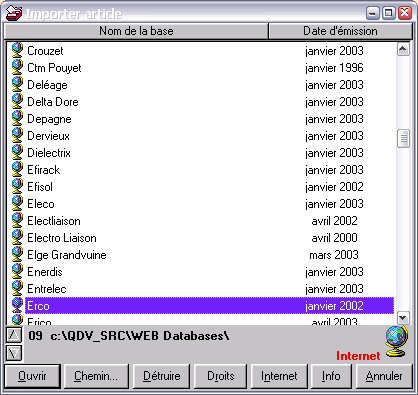Open the Droits button
The width and height of the screenshot is (418, 395).
(x=221, y=376)
